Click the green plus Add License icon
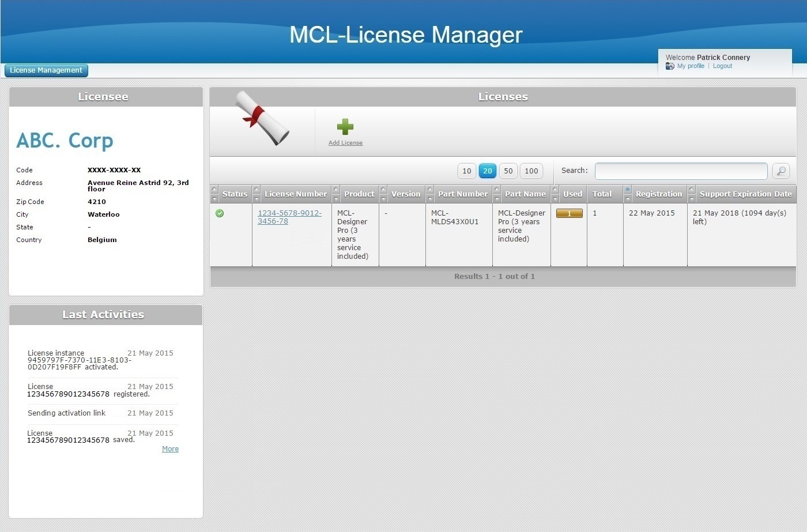The image size is (807, 532). click(345, 127)
